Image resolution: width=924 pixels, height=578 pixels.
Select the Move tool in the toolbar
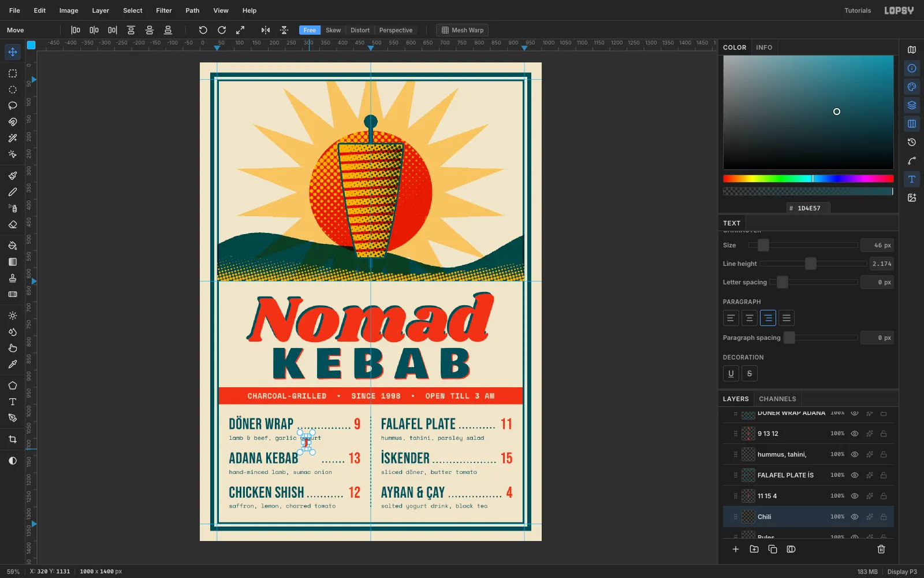(x=13, y=52)
